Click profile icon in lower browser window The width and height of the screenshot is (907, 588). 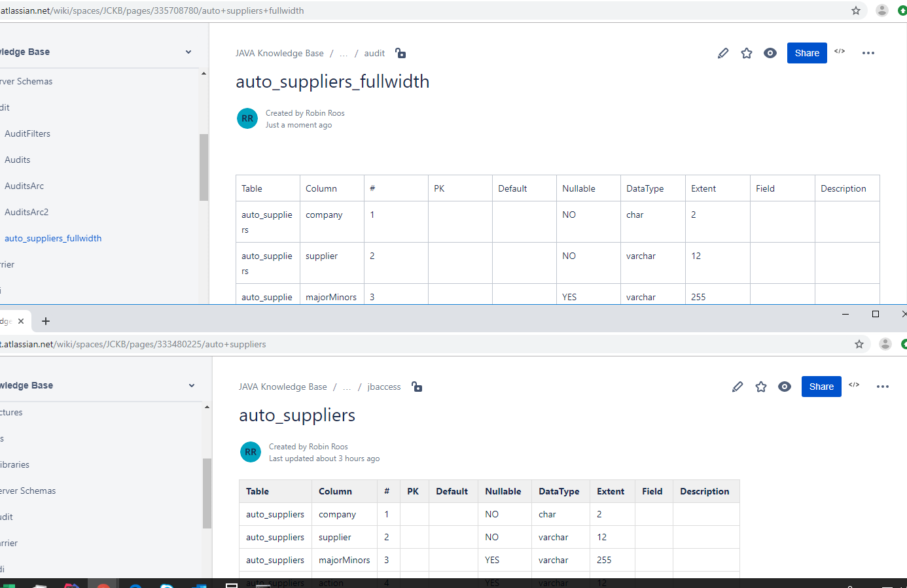pyautogui.click(x=885, y=344)
